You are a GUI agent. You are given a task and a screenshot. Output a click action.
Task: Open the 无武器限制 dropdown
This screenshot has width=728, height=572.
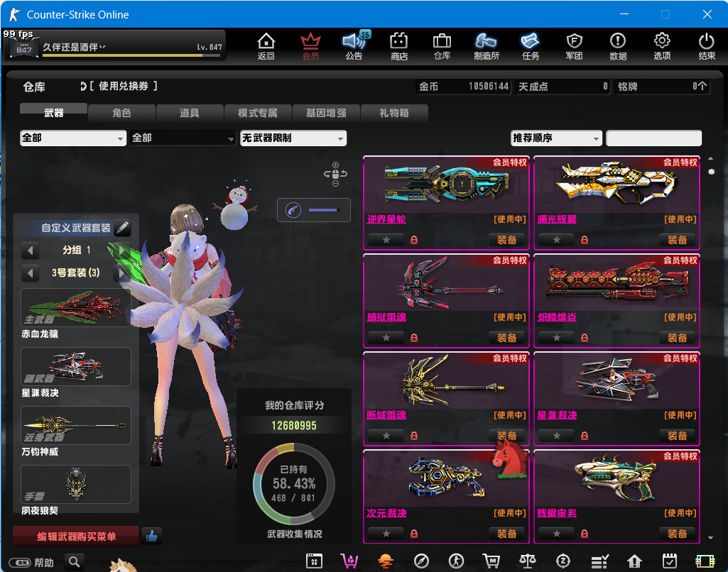(293, 138)
